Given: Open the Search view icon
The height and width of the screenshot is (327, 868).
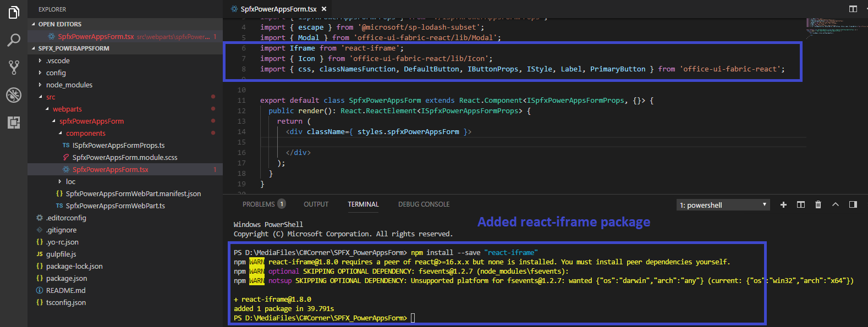Looking at the screenshot, I should coord(14,40).
